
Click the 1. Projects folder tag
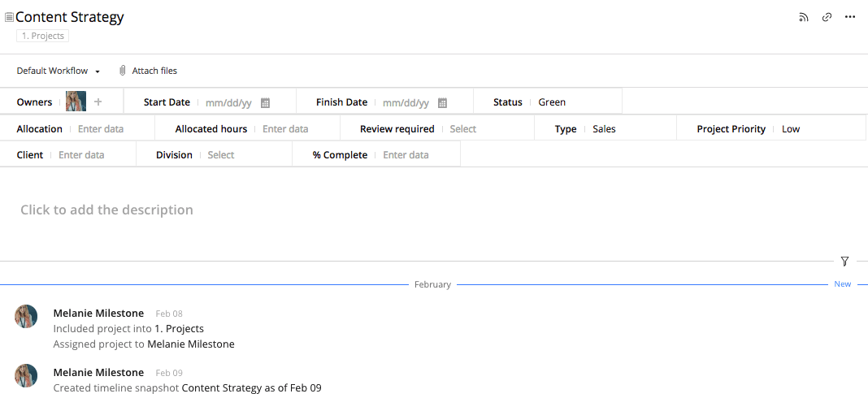42,36
